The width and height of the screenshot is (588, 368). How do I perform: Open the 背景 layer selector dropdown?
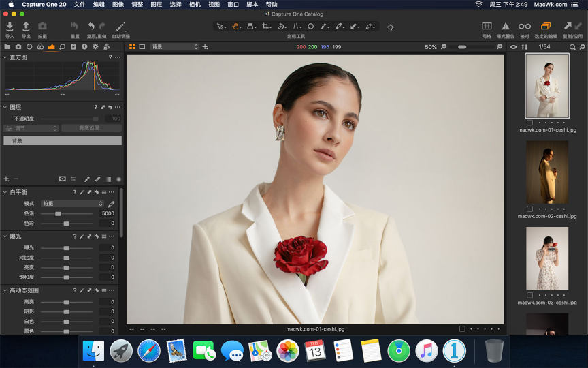coord(174,47)
